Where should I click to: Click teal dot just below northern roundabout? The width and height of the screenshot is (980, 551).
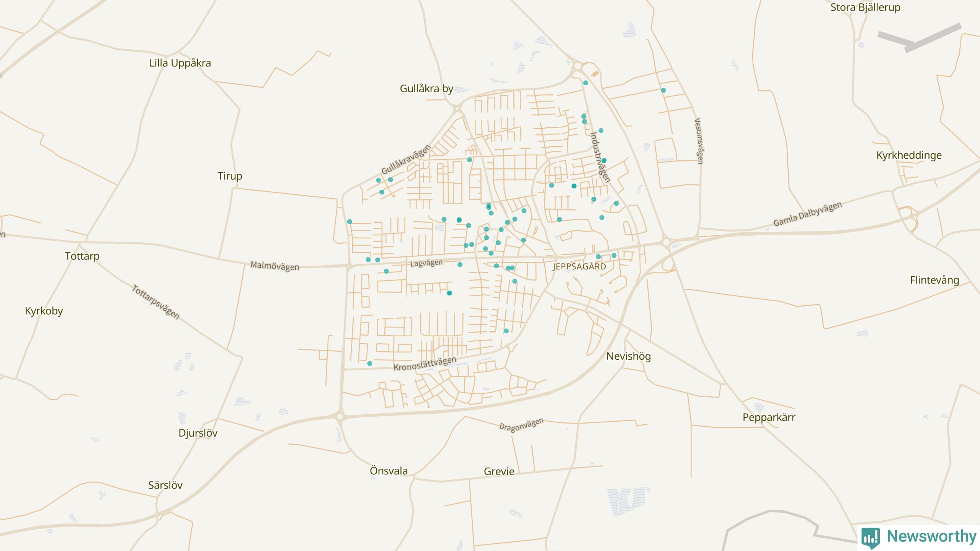pos(585,83)
